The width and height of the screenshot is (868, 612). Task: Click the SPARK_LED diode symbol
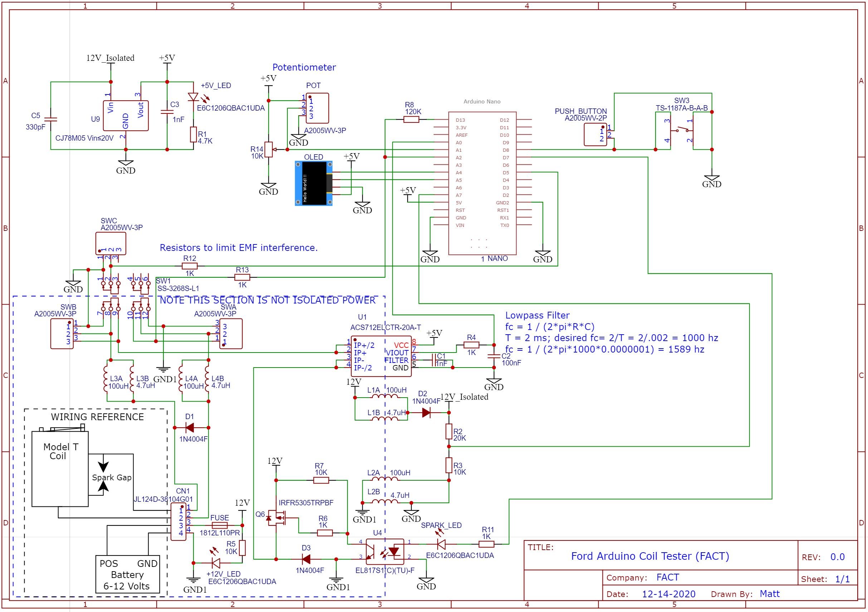[441, 544]
